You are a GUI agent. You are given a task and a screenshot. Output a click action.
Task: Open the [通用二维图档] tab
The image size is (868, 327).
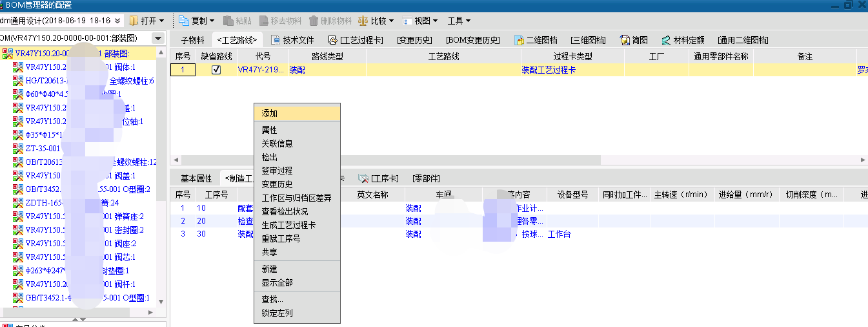click(x=743, y=40)
